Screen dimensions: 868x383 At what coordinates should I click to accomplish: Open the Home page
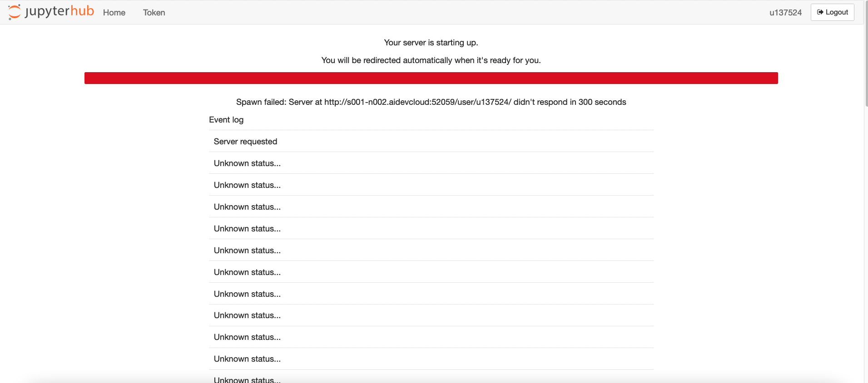[x=114, y=13]
